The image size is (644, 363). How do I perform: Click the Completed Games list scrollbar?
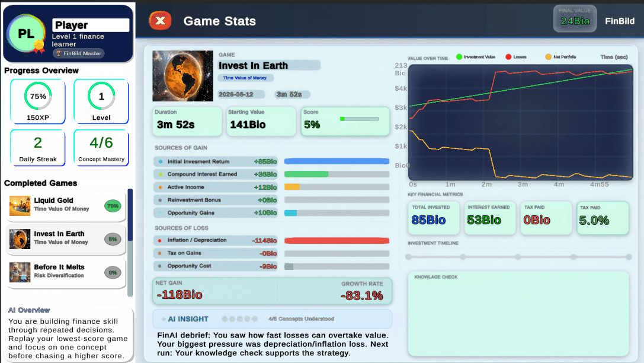pos(130,243)
